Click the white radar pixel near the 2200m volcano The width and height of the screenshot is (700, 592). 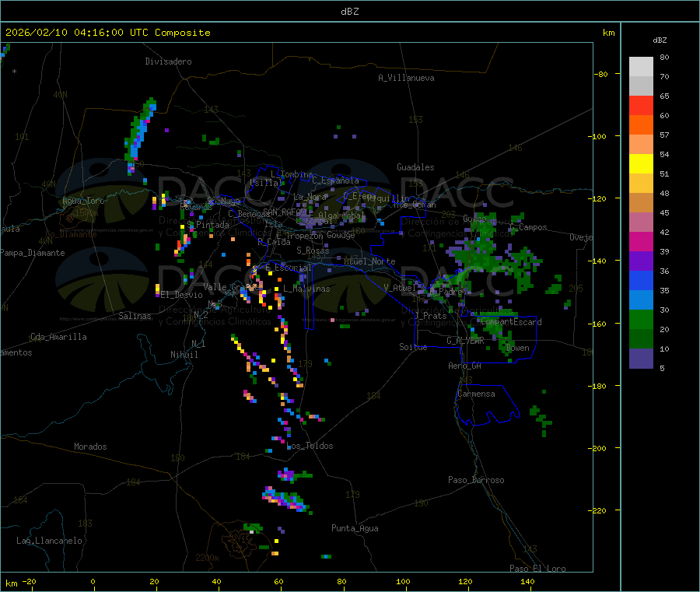coord(252,532)
